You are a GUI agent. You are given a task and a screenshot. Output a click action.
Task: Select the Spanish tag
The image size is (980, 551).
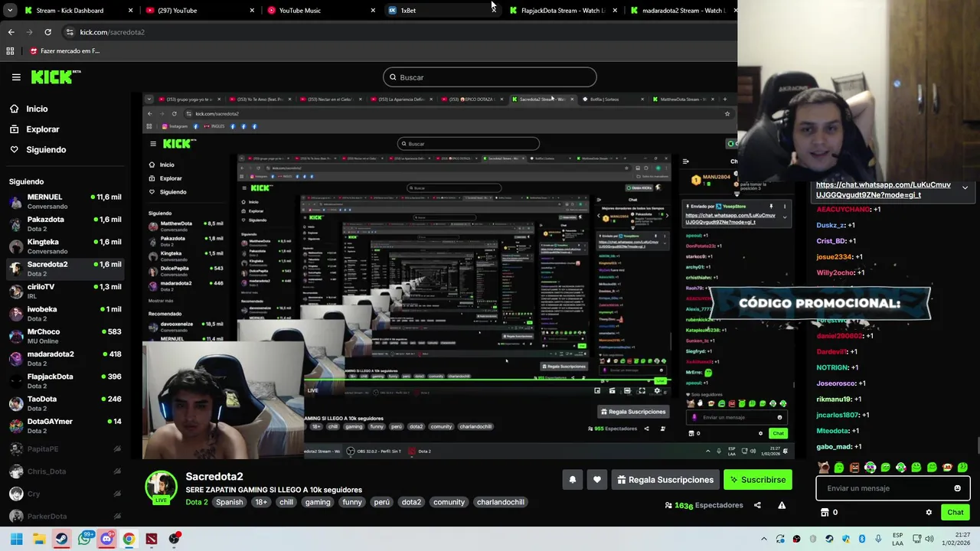[229, 502]
